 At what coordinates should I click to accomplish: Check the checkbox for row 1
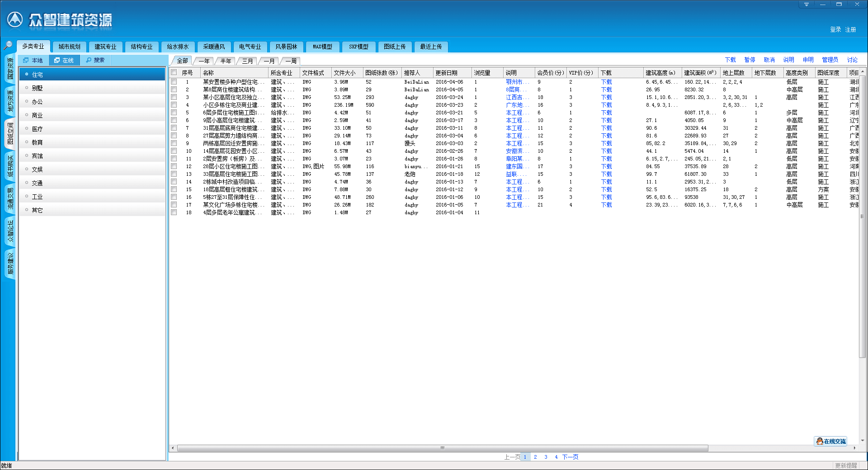tap(174, 82)
